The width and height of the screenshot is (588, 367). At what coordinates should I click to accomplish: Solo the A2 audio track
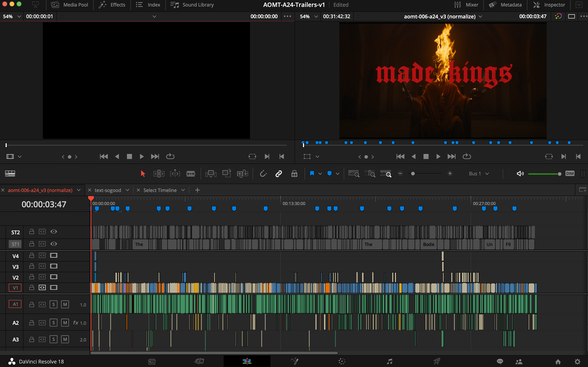pyautogui.click(x=53, y=323)
